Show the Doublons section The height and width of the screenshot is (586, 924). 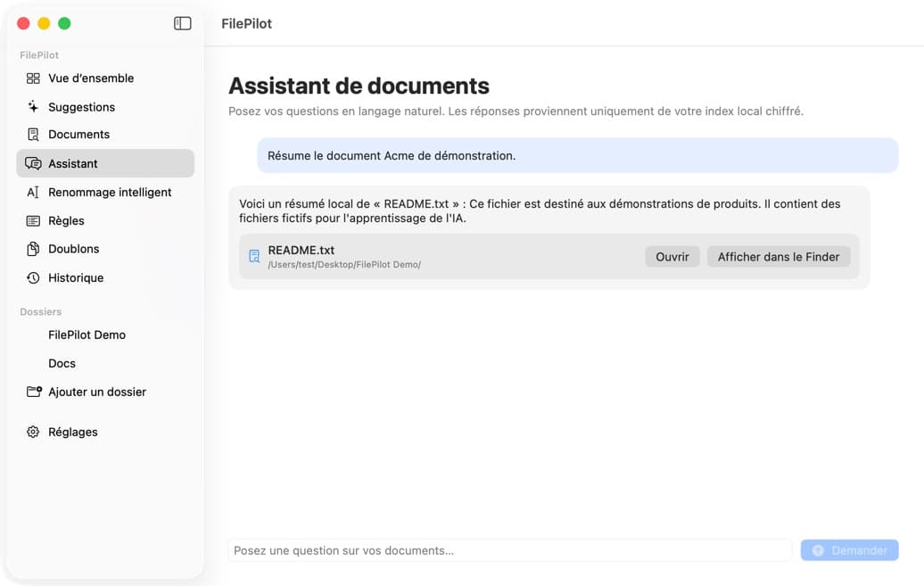[x=105, y=249]
